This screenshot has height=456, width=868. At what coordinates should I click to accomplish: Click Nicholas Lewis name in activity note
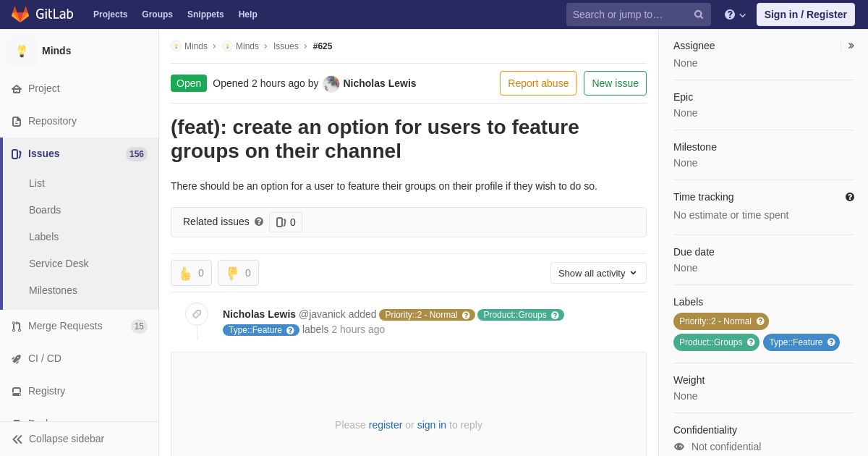[x=259, y=314]
